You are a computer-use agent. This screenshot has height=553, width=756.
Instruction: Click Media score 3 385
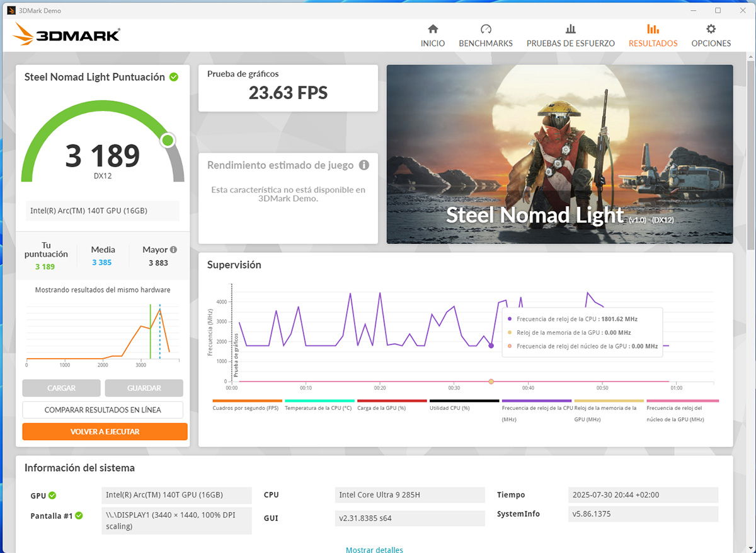[x=101, y=262]
